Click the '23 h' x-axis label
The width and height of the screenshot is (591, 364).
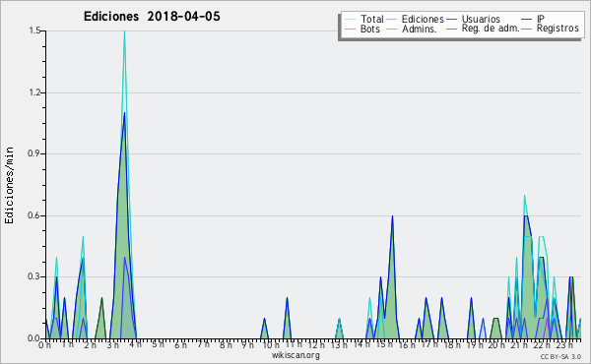[564, 345]
